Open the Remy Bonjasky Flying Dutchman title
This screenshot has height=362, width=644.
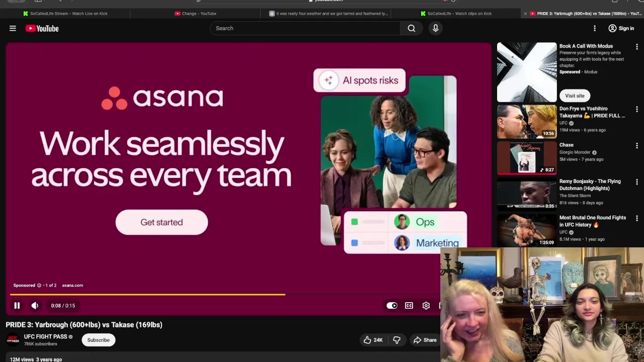[x=590, y=185]
